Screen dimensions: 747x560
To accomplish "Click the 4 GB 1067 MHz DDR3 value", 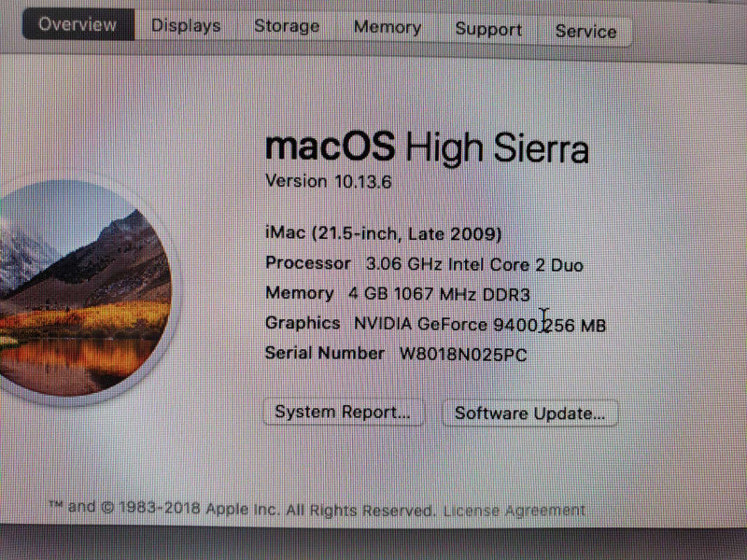I will coord(439,294).
